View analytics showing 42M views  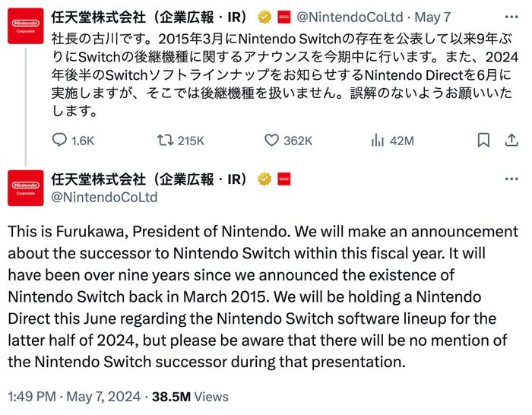[x=377, y=141]
